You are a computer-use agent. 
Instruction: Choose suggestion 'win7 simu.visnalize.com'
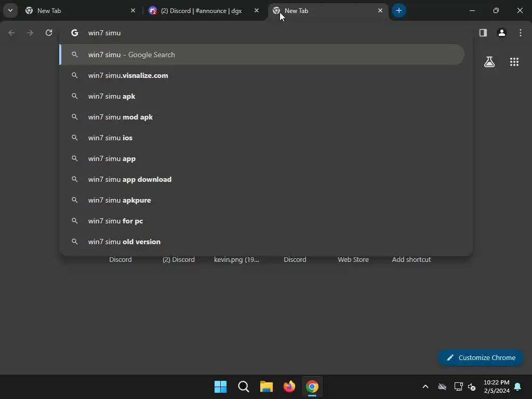click(x=262, y=75)
